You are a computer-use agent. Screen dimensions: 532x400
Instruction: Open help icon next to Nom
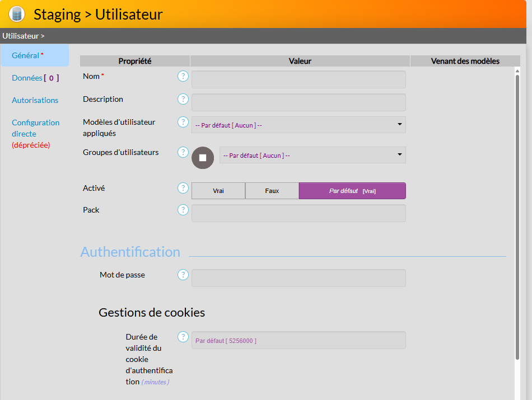(183, 76)
